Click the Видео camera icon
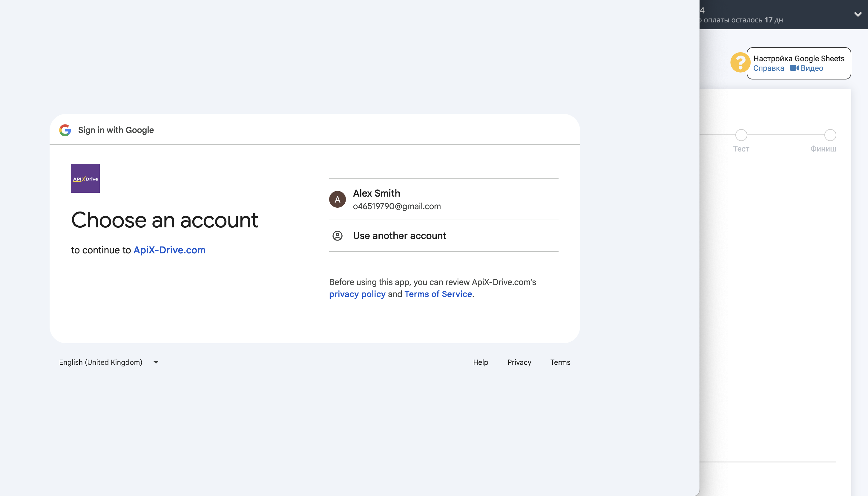This screenshot has height=496, width=868. pyautogui.click(x=794, y=68)
